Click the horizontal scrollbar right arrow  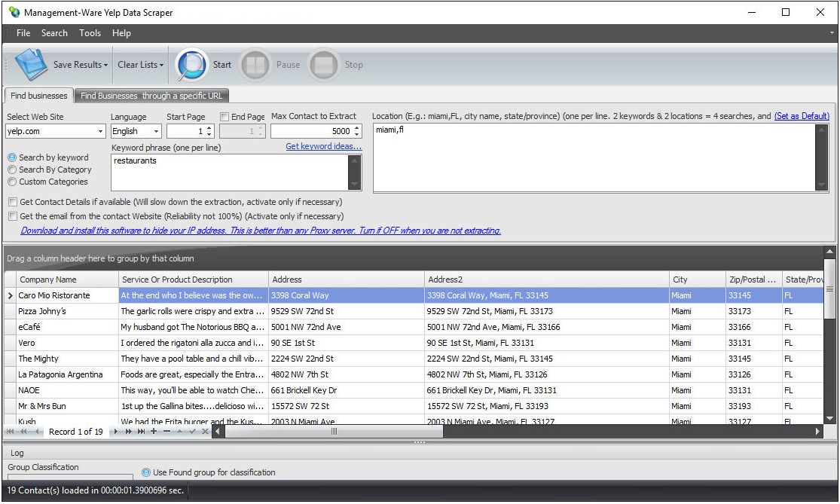click(817, 431)
